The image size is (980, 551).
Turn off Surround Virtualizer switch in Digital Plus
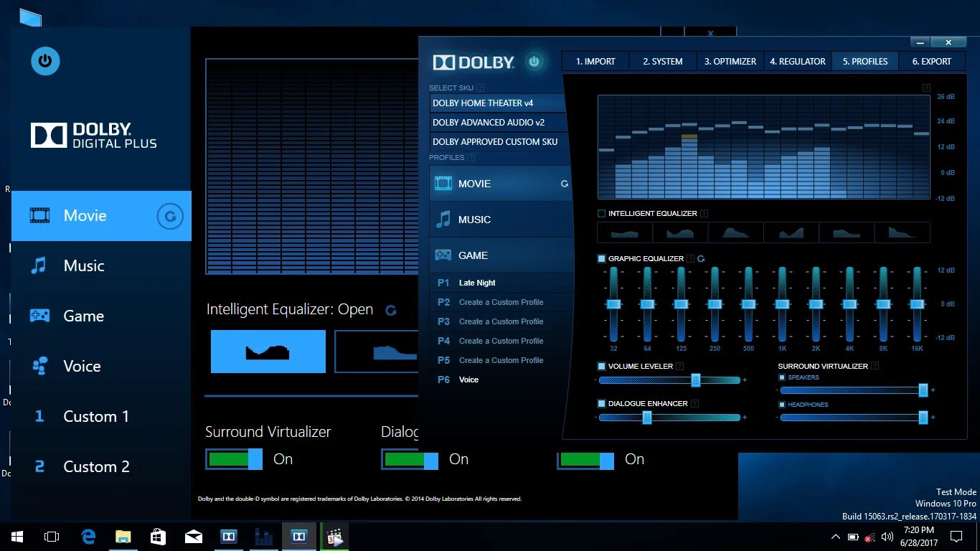coord(234,459)
